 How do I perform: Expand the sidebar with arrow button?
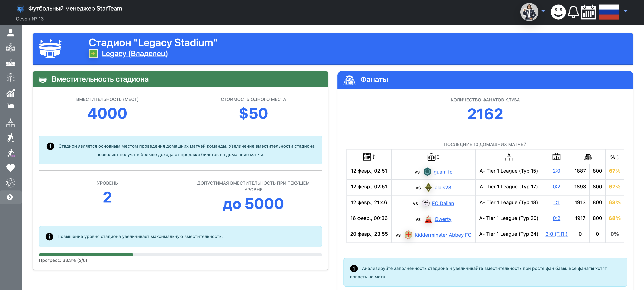[10, 197]
